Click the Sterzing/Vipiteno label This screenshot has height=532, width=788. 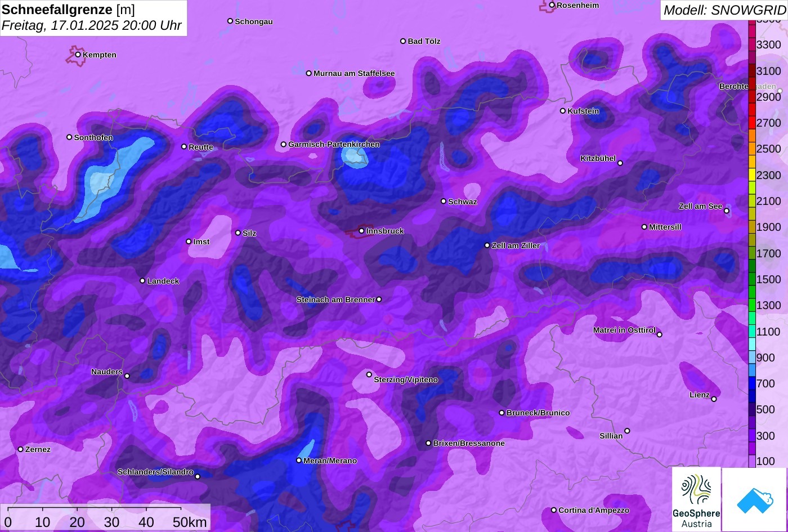(x=406, y=379)
